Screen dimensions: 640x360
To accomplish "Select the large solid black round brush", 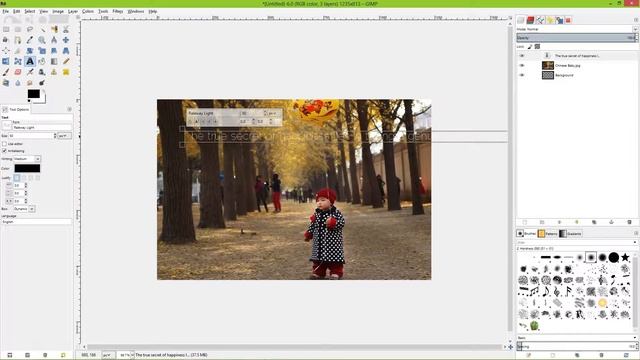I will 613,257.
